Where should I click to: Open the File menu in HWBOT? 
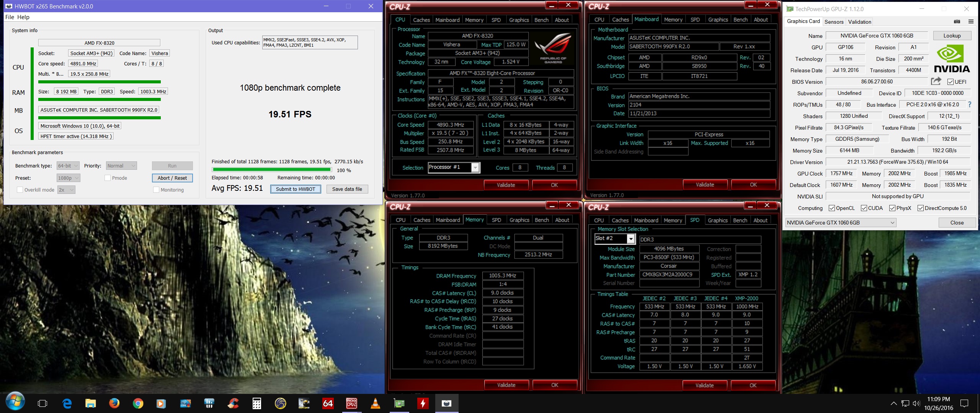click(x=10, y=17)
